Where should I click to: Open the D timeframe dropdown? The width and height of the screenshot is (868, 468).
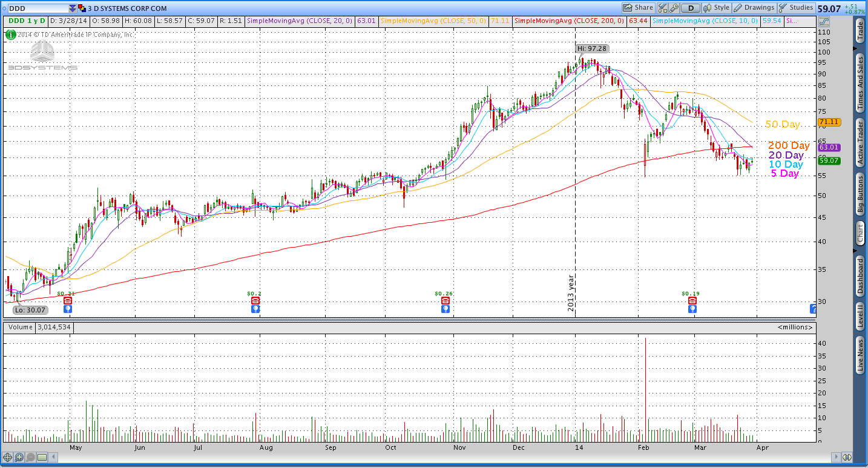coord(691,8)
